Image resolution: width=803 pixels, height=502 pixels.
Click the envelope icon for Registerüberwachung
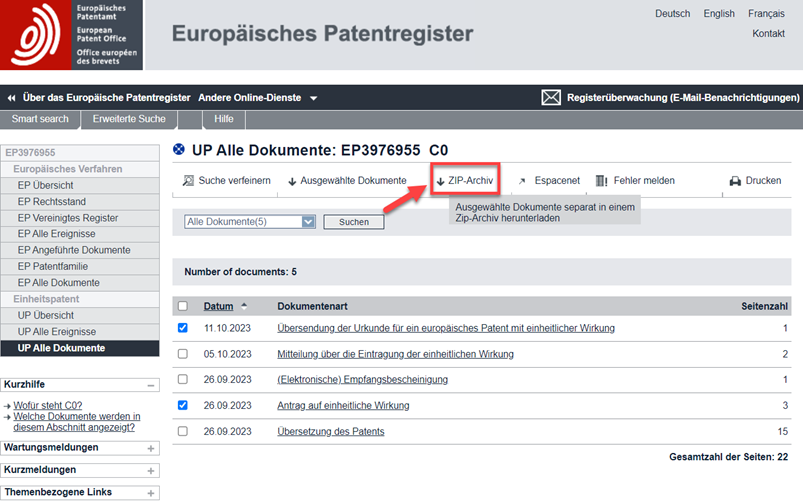[x=551, y=98]
